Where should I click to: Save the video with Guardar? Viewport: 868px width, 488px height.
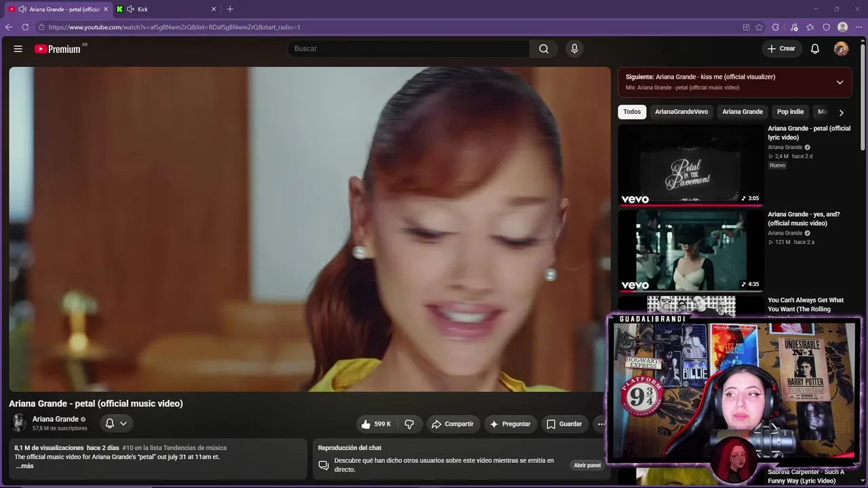pos(564,424)
